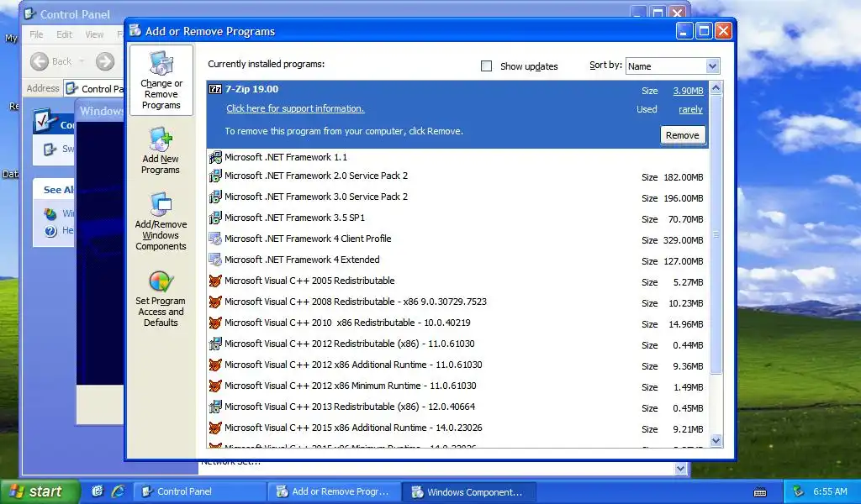861x504 pixels.
Task: Select Visual C++ 2012 x86 Minimum Runtime
Action: click(458, 386)
